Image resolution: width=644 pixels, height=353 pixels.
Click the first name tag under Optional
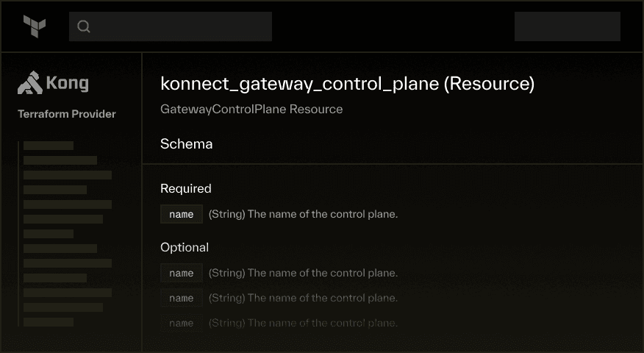(182, 273)
